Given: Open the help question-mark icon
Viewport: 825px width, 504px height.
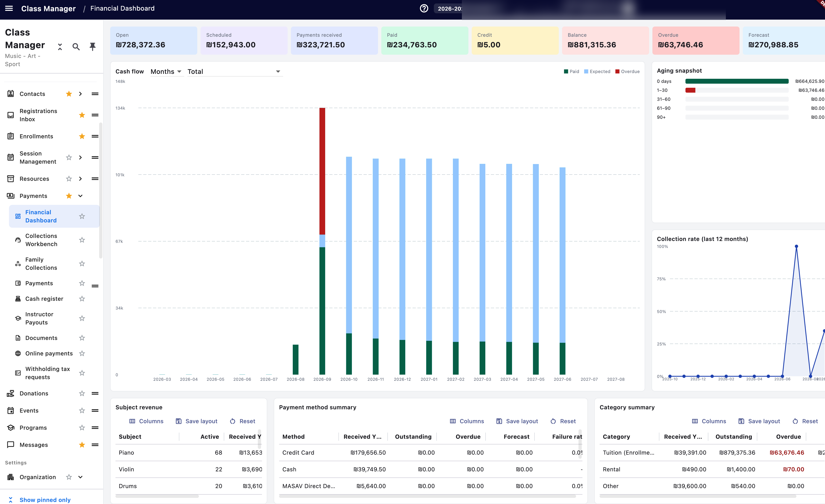Looking at the screenshot, I should click(x=424, y=8).
